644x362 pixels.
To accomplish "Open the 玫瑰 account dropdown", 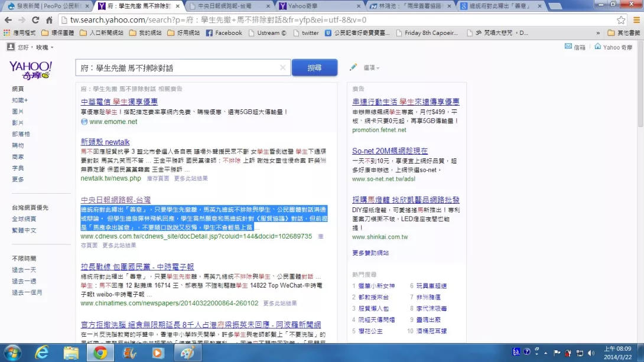I will 44,47.
